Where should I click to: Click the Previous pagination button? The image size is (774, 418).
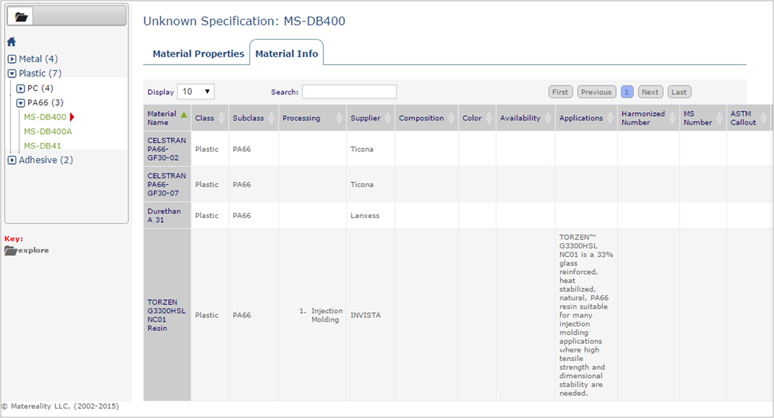point(596,92)
